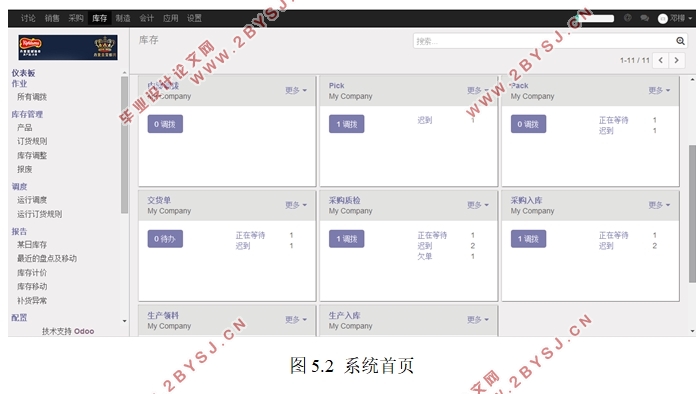Expand 更多 on the Pack card
This screenshot has width=699, height=394.
659,90
